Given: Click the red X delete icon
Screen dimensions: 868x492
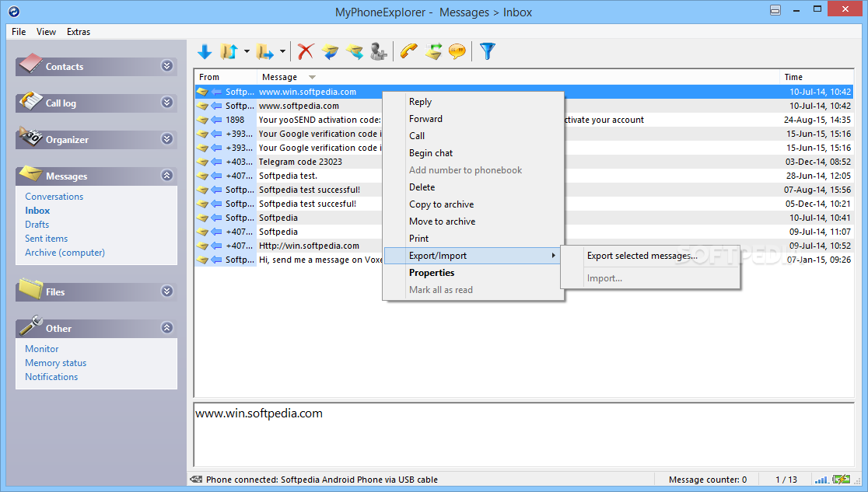Looking at the screenshot, I should pyautogui.click(x=306, y=51).
